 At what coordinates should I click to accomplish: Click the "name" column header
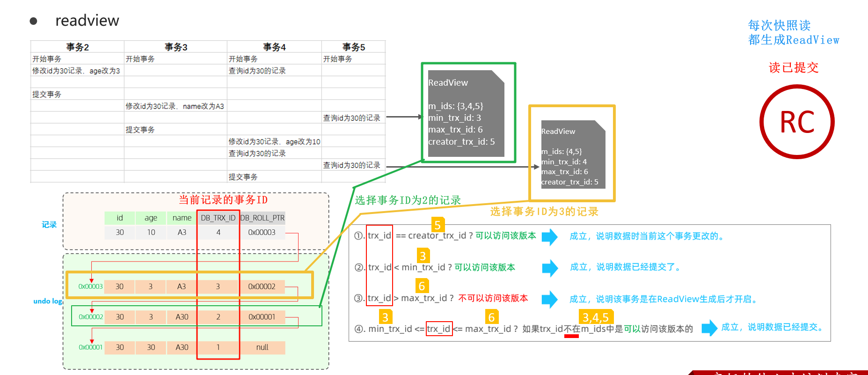click(182, 218)
